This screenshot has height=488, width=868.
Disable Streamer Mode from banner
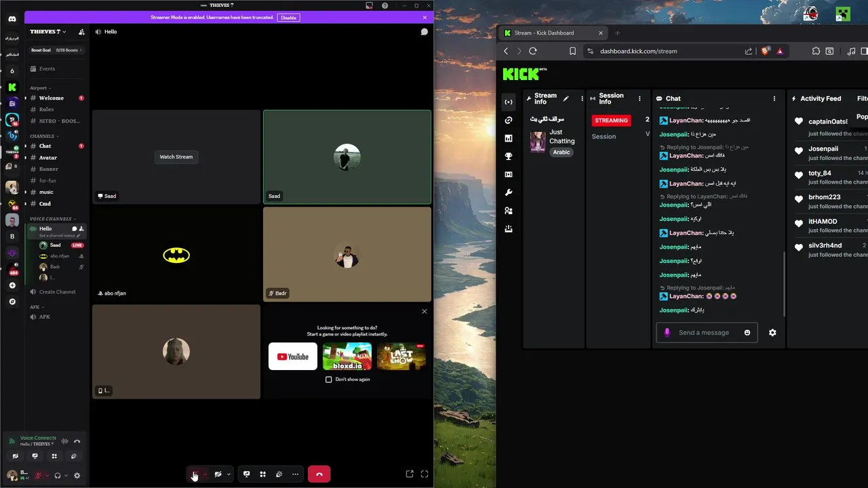289,18
